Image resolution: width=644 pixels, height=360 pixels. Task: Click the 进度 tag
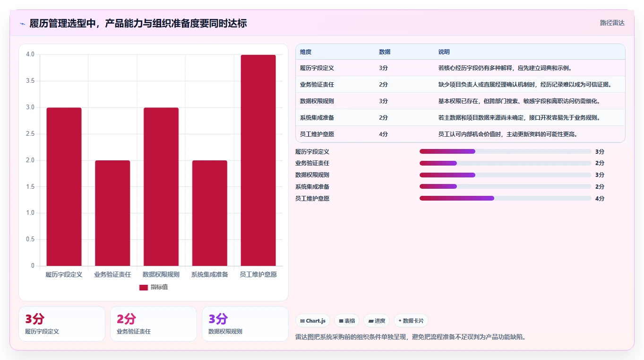coord(377,321)
